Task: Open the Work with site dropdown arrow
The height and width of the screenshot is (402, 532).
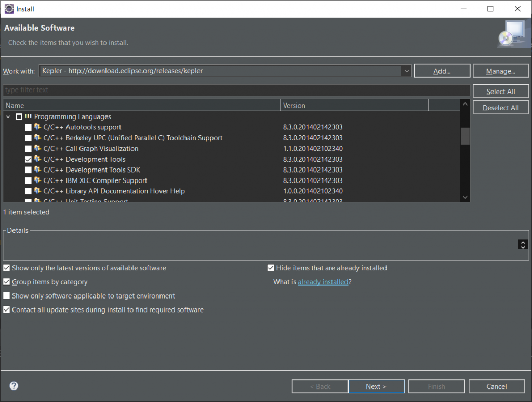Action: coord(406,71)
